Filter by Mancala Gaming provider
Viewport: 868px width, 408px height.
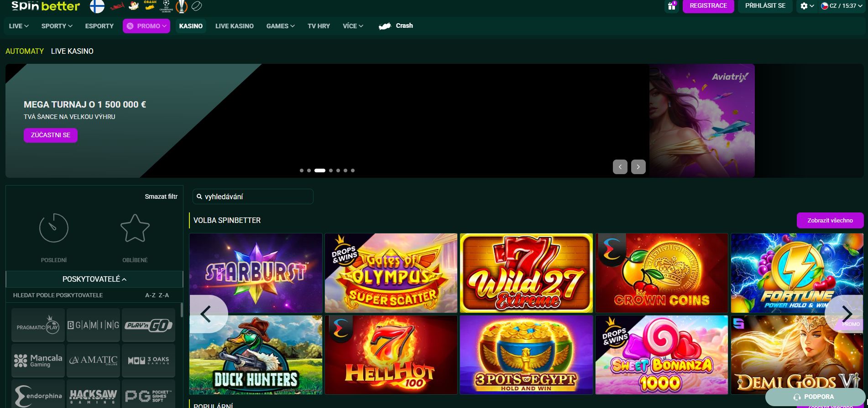38,361
